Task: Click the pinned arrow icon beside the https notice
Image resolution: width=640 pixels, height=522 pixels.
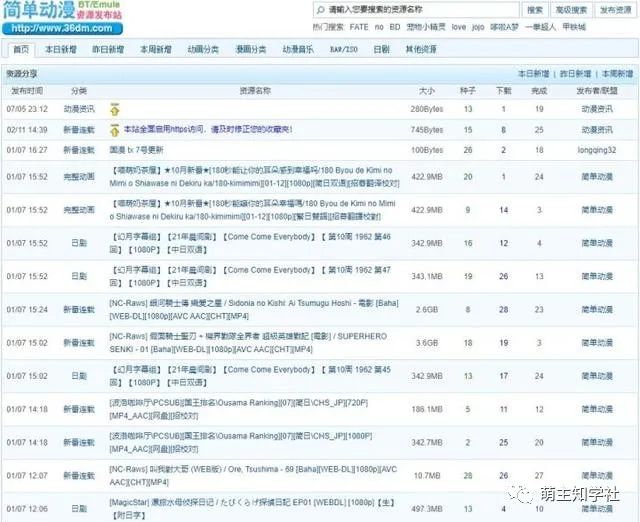Action: 115,130
